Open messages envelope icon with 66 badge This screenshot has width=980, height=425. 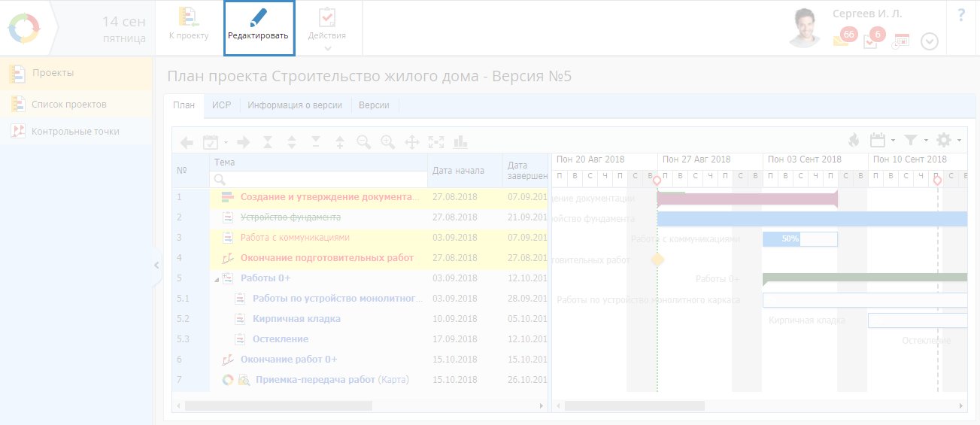842,41
